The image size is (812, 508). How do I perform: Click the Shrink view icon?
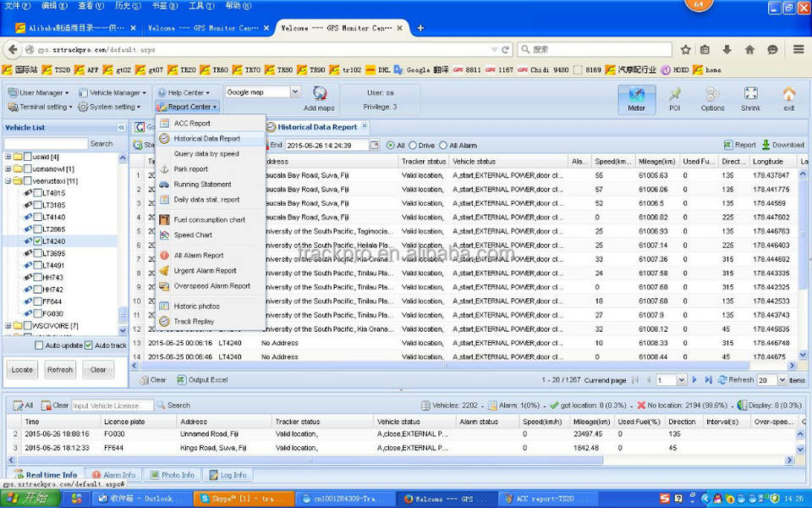(x=750, y=96)
